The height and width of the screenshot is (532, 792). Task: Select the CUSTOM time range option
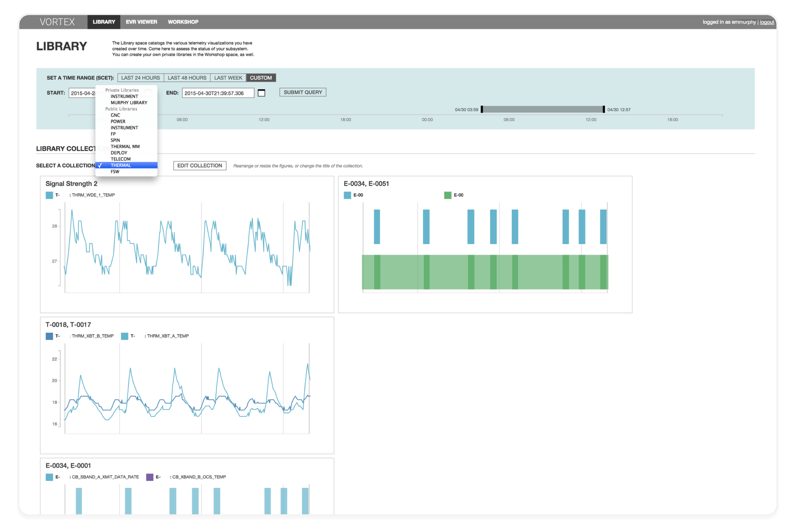point(261,78)
